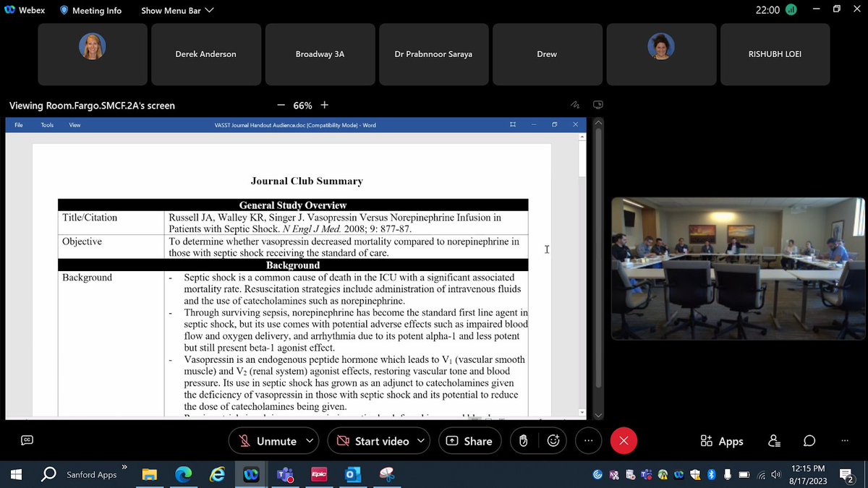Show the participants list
The image size is (868, 488).
click(x=773, y=440)
